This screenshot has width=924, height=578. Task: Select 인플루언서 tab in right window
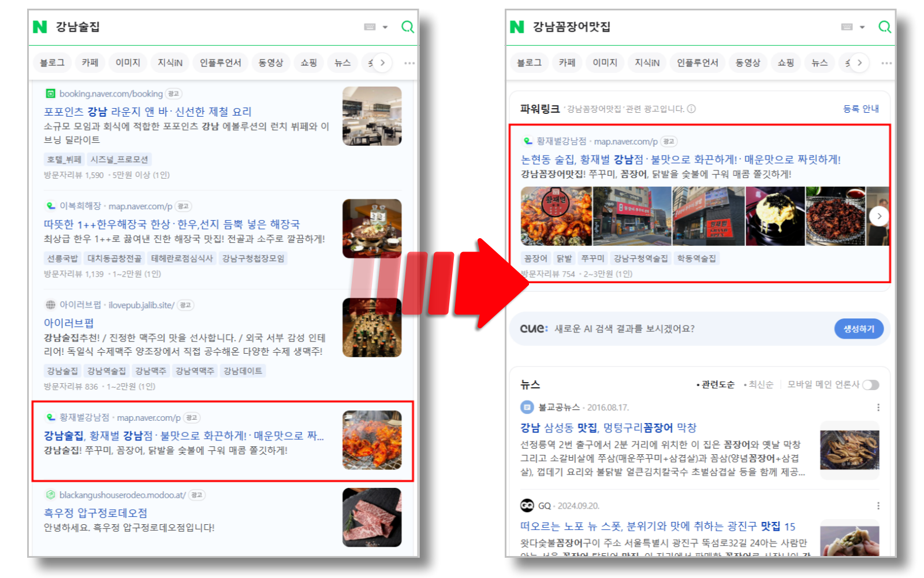[x=698, y=62]
